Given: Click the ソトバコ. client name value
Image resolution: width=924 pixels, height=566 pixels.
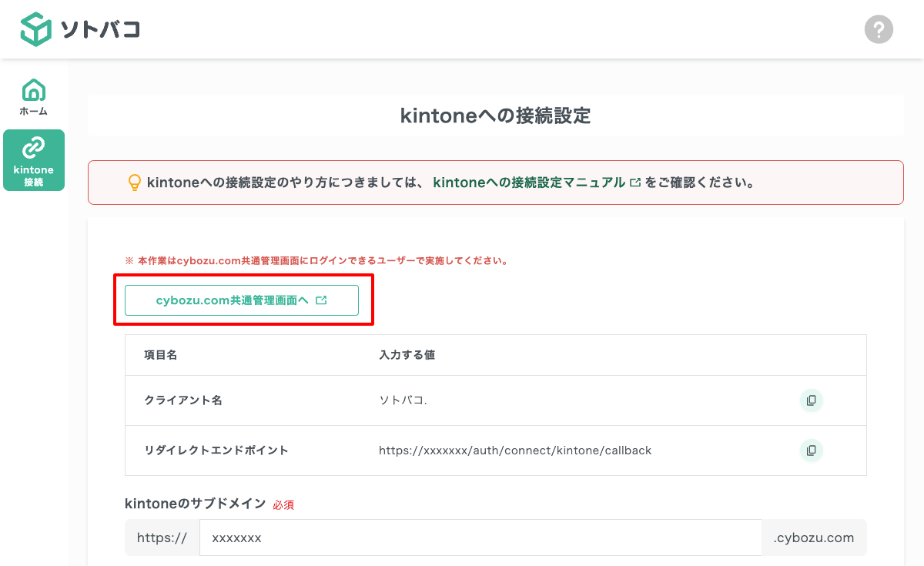Looking at the screenshot, I should pos(403,400).
